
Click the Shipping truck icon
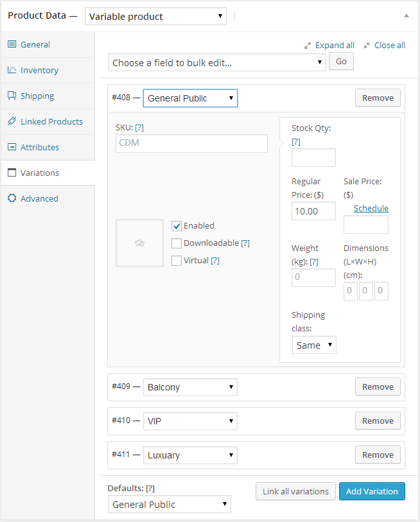12,96
